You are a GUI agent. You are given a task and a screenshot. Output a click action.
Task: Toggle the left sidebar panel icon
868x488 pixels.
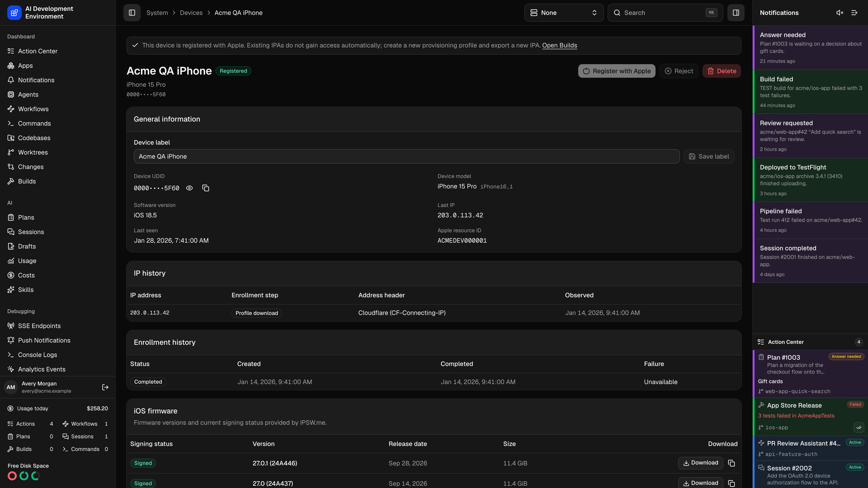click(x=132, y=12)
